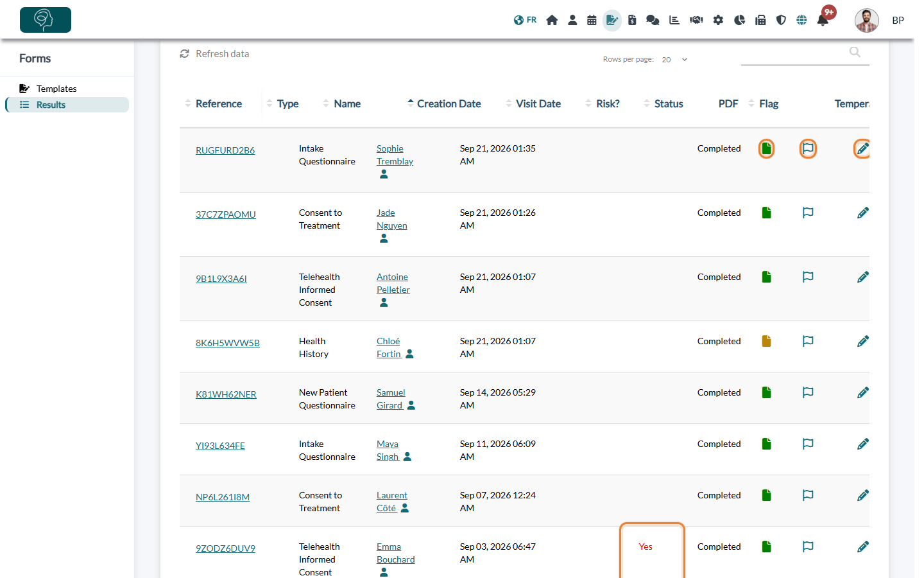The width and height of the screenshot is (924, 578).
Task: Click the edit pencil for Jade Nguyen's form
Action: point(863,213)
